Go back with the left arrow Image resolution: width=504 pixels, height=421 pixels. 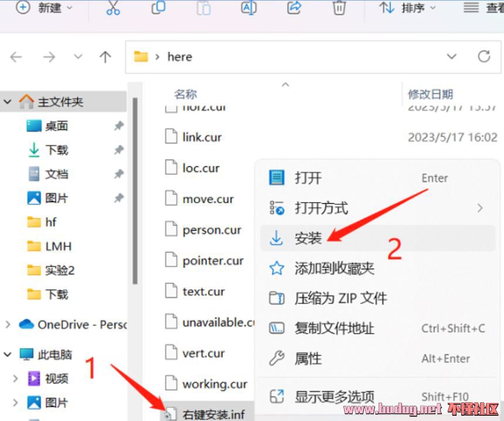(x=16, y=57)
